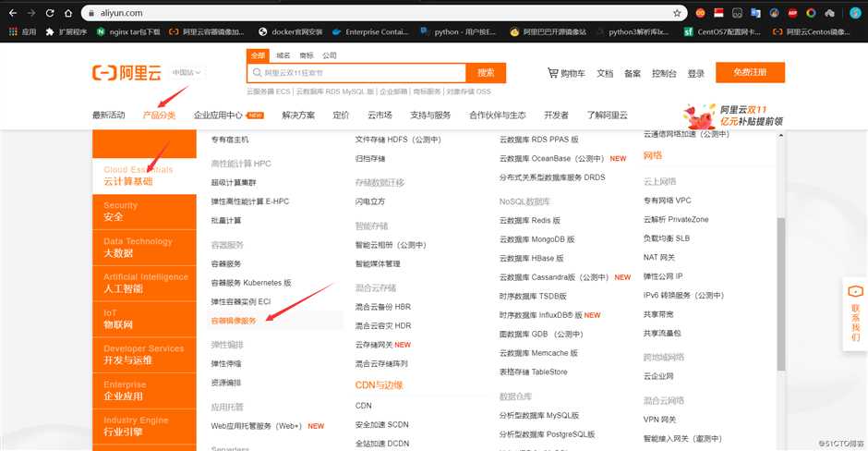Screen dimensions: 868x451
Task: Open the 容器镜像服务 product link
Action: tap(234, 321)
